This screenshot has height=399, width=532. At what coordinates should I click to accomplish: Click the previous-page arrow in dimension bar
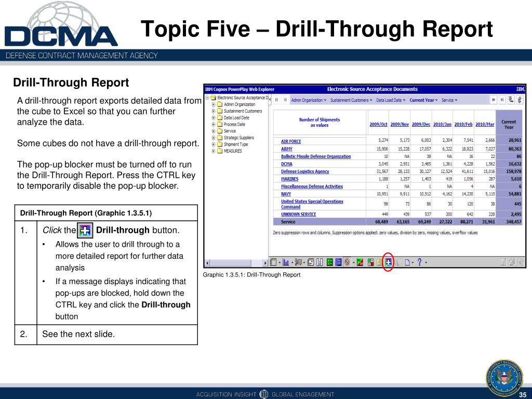click(x=285, y=100)
